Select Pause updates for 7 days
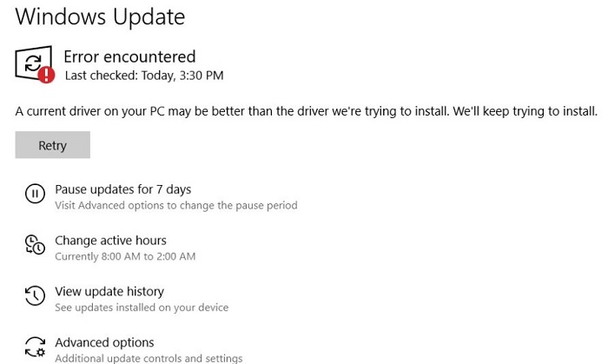 pos(122,189)
